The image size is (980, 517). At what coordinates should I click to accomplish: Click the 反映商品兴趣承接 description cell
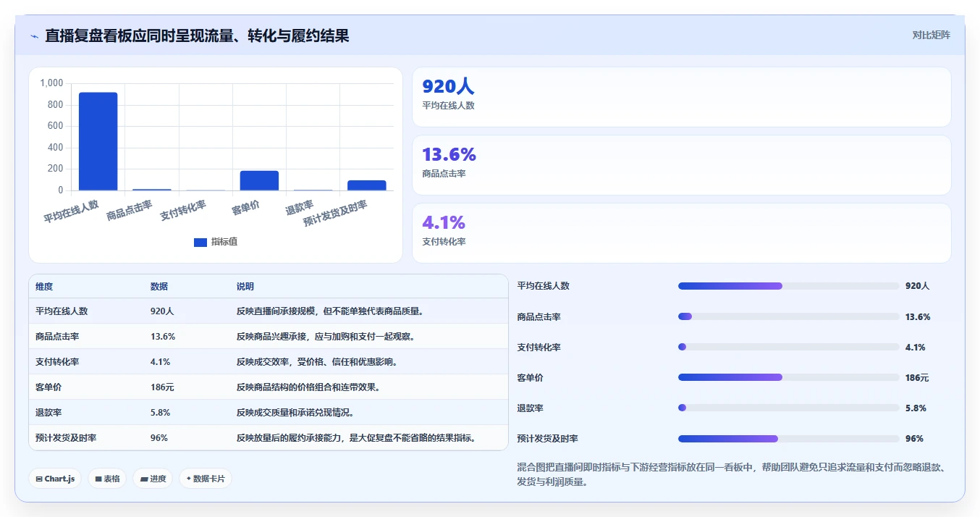click(x=325, y=337)
